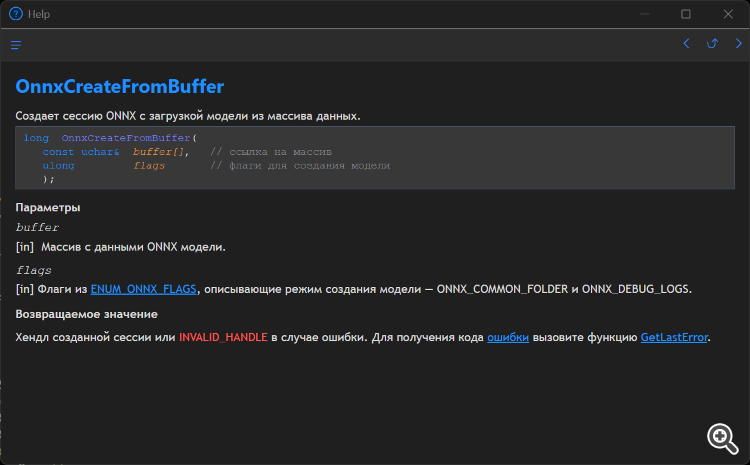750x465 pixels.
Task: Click the red INVALID_HANDLE text
Action: [x=223, y=339]
